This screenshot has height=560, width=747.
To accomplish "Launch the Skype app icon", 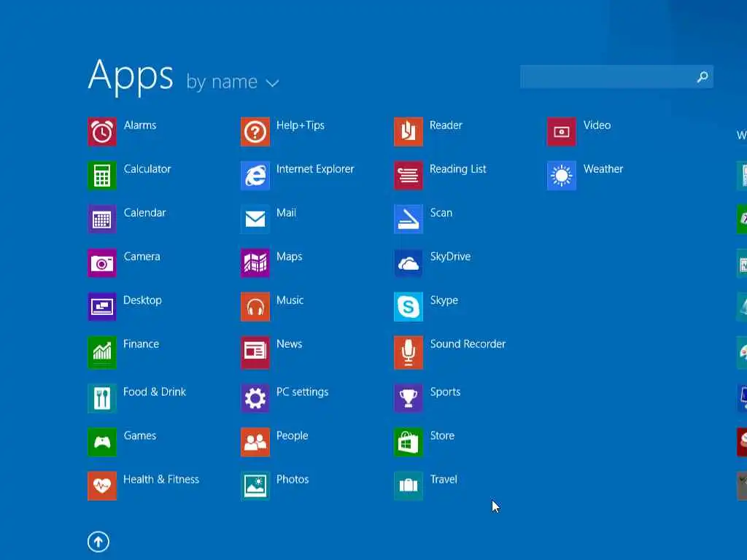I will coord(409,307).
